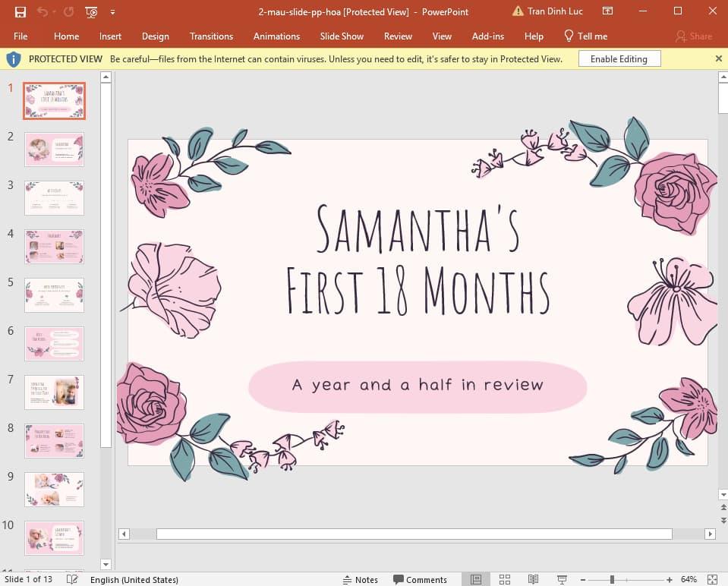Switch to Slide Sorter view
728x586 pixels.
[x=505, y=579]
